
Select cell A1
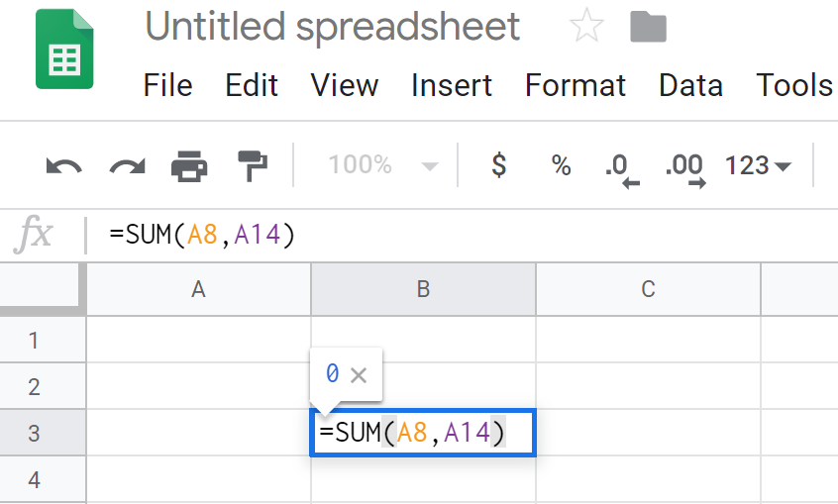(x=198, y=340)
